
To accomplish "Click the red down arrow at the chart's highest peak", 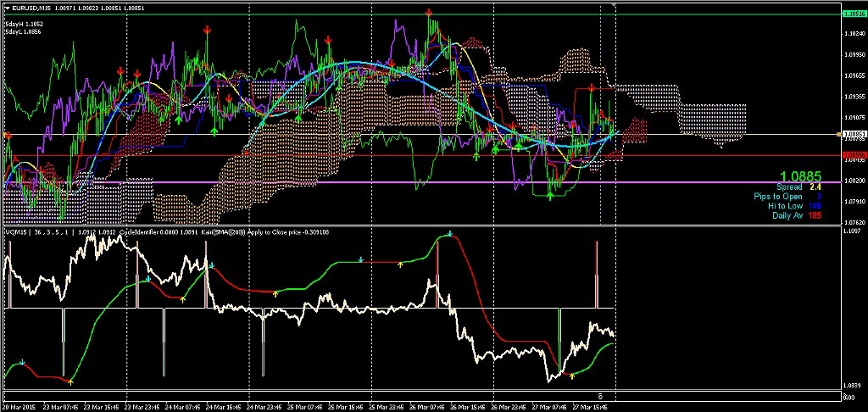I will click(x=431, y=13).
